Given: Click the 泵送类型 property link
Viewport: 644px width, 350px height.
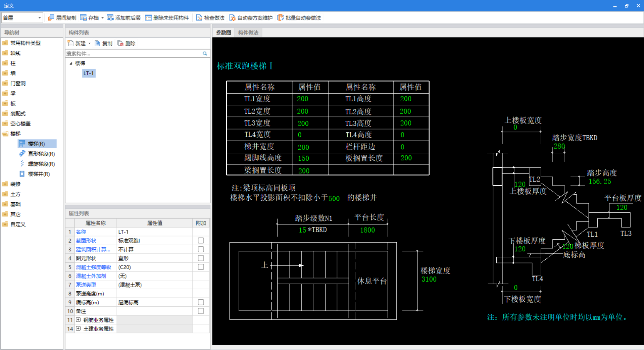Looking at the screenshot, I should click(x=86, y=285).
